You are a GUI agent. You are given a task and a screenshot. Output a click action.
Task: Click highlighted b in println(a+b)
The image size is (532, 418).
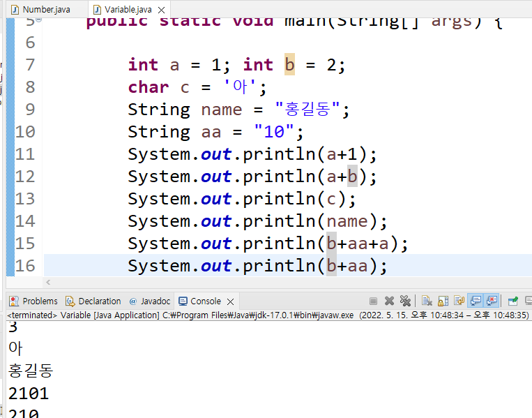point(353,177)
